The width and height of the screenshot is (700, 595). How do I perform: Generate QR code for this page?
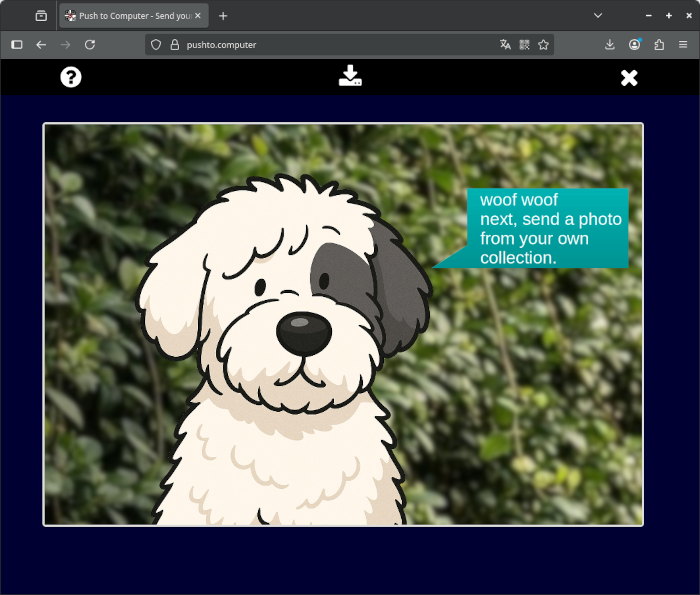[525, 45]
